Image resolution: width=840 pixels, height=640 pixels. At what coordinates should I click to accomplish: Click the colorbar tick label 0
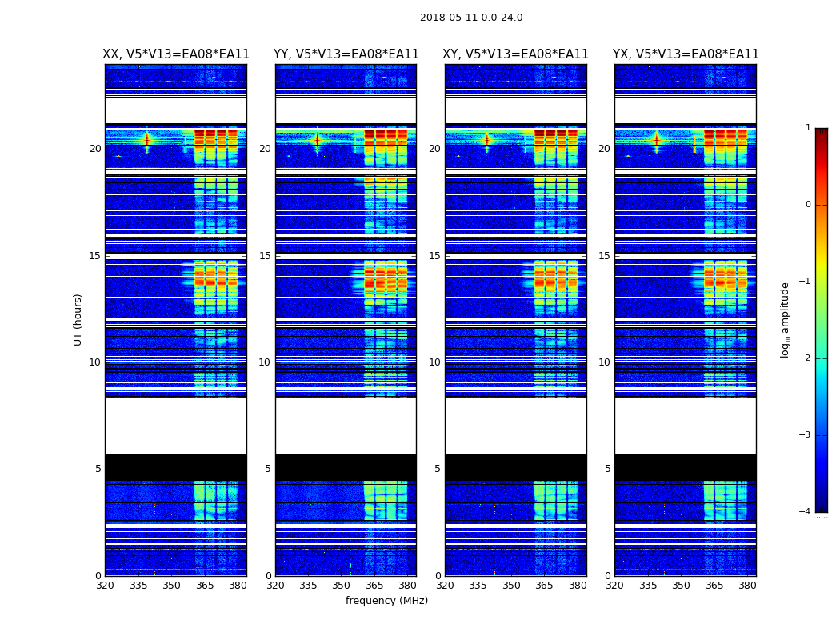point(808,205)
